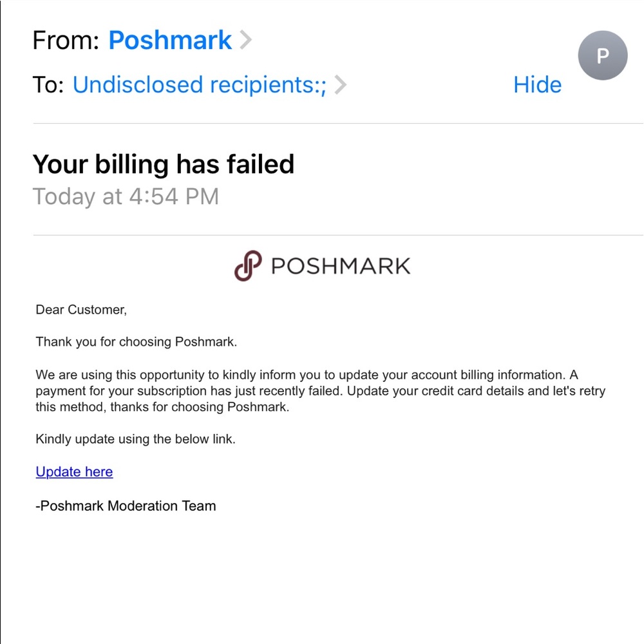
Task: Click the Thank you for choosing Poshmark line
Action: (x=135, y=342)
